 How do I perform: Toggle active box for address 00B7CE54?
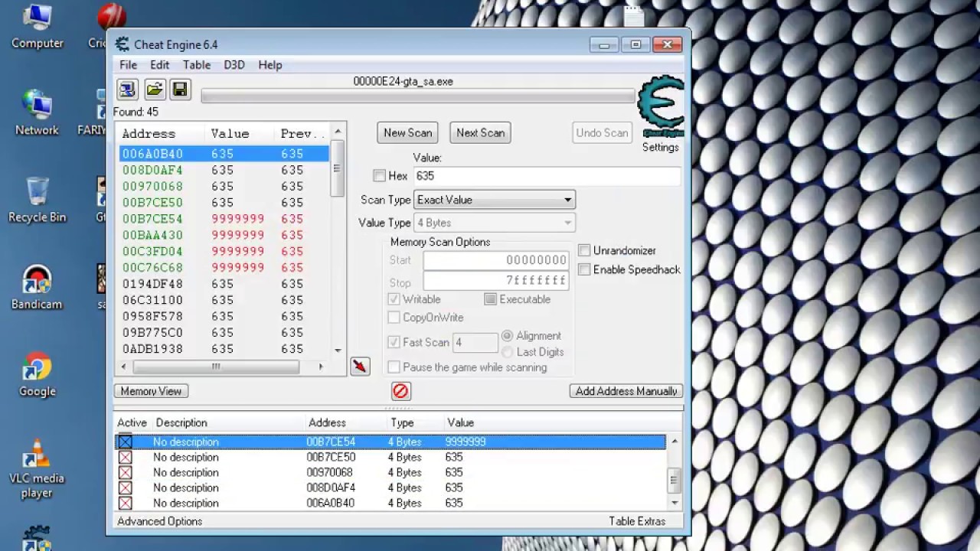pyautogui.click(x=125, y=442)
